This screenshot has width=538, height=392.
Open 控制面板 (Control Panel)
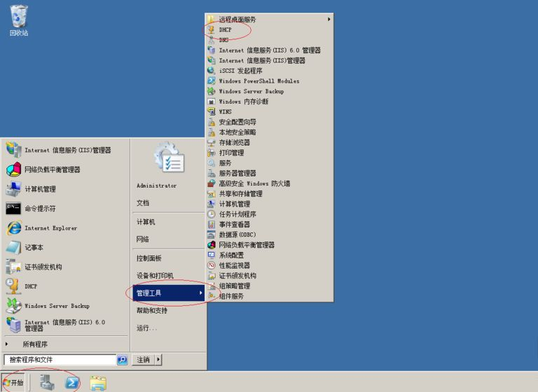pyautogui.click(x=149, y=258)
